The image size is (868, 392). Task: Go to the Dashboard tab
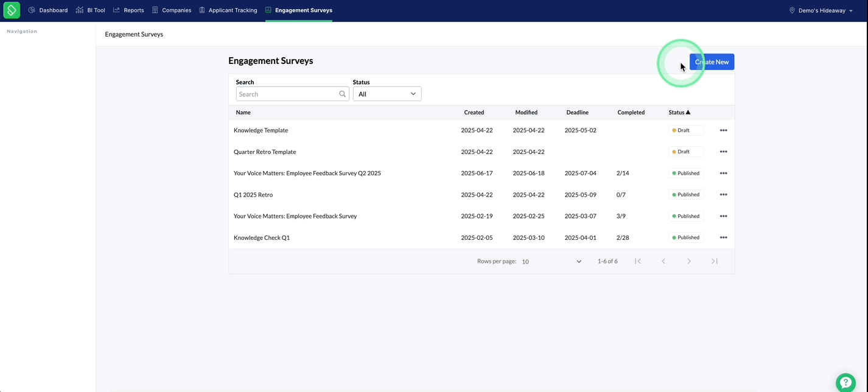click(x=48, y=10)
